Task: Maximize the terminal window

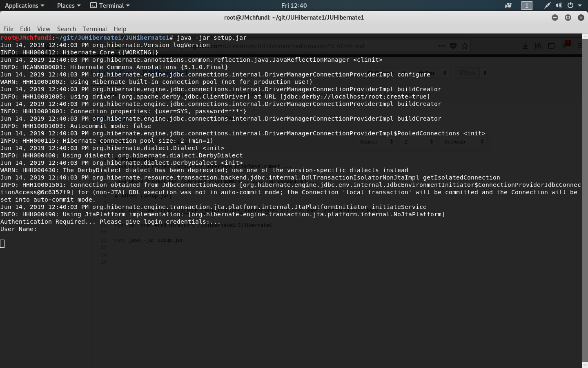Action: (568, 17)
